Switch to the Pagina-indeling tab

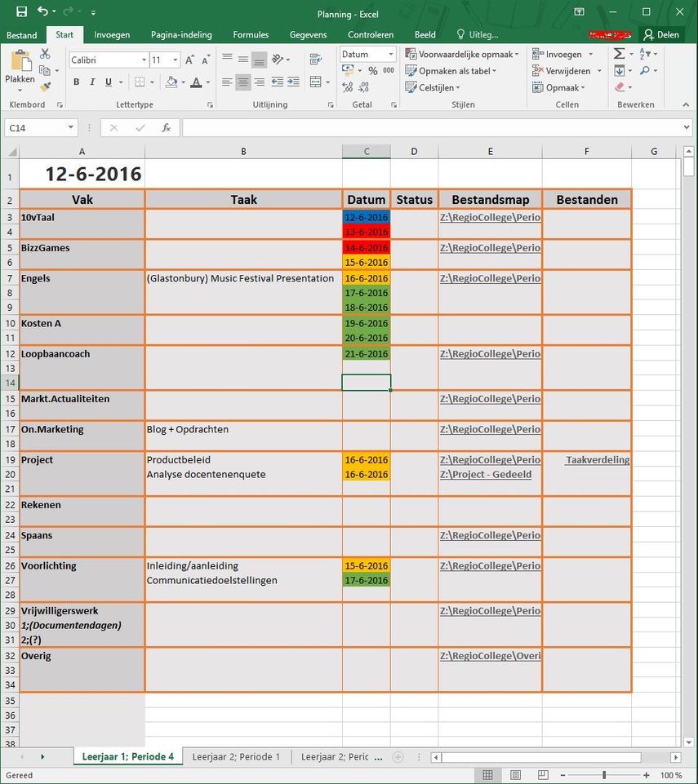181,34
